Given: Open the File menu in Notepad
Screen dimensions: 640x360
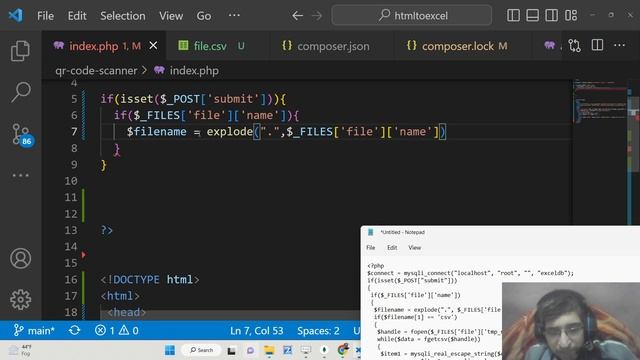Looking at the screenshot, I should click(371, 248).
